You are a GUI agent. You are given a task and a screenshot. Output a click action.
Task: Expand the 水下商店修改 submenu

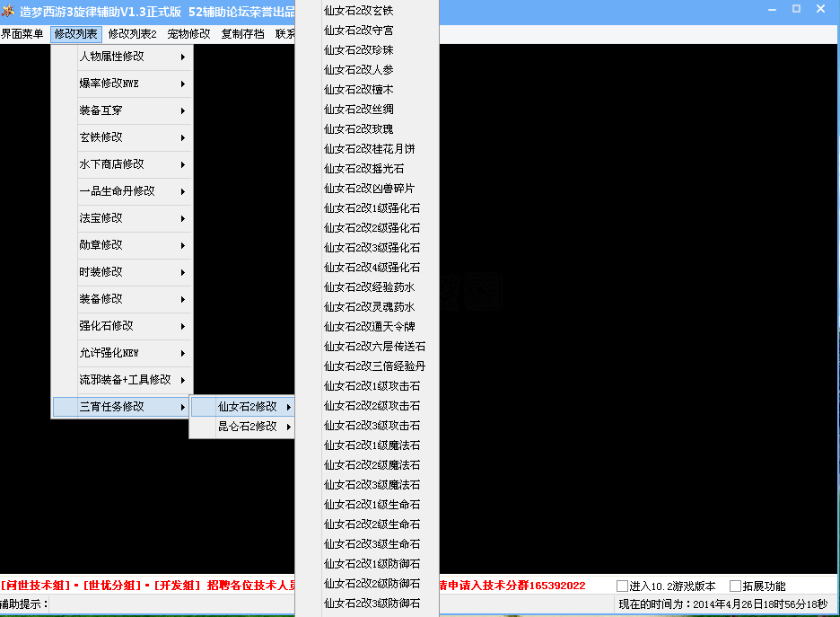(122, 164)
